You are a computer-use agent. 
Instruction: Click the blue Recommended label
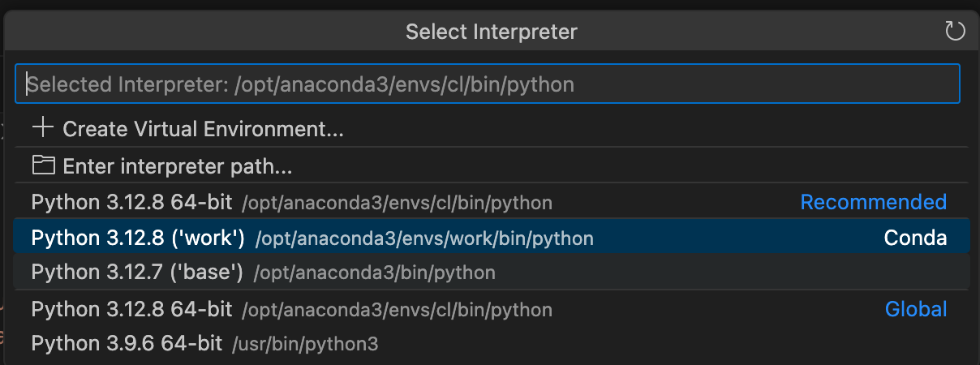873,203
